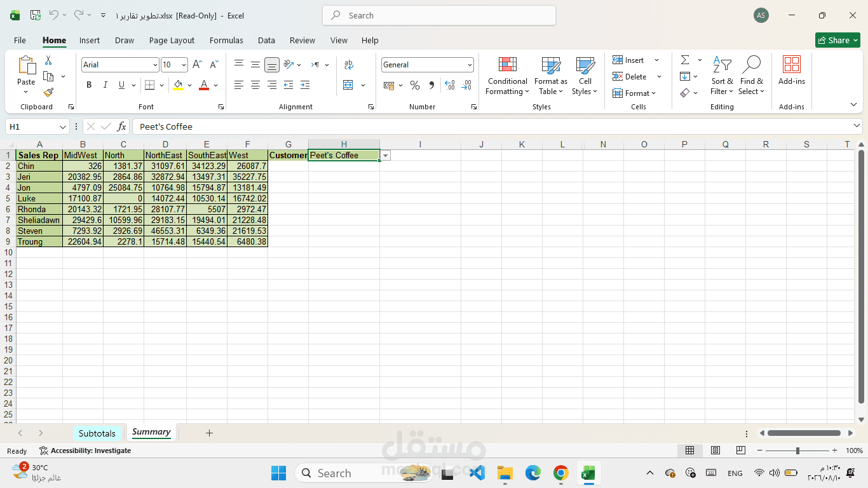The width and height of the screenshot is (868, 488).
Task: Click the Decrease Decimal icon
Action: pos(466,85)
